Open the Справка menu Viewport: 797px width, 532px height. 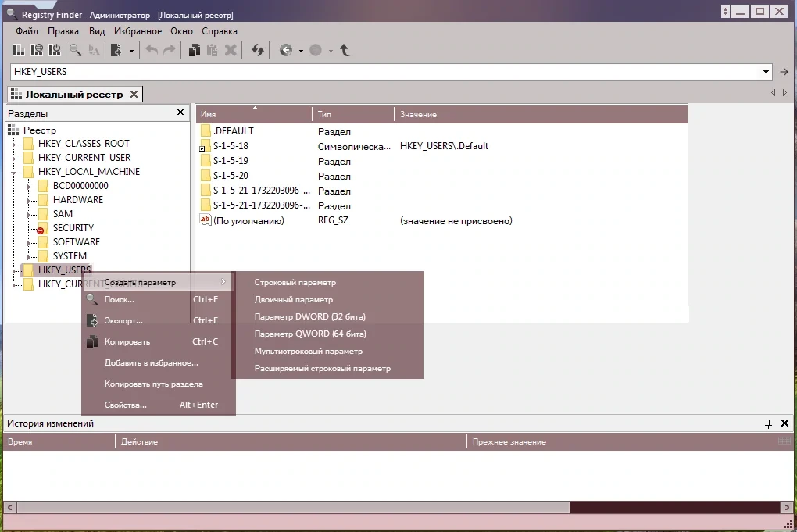pos(219,31)
